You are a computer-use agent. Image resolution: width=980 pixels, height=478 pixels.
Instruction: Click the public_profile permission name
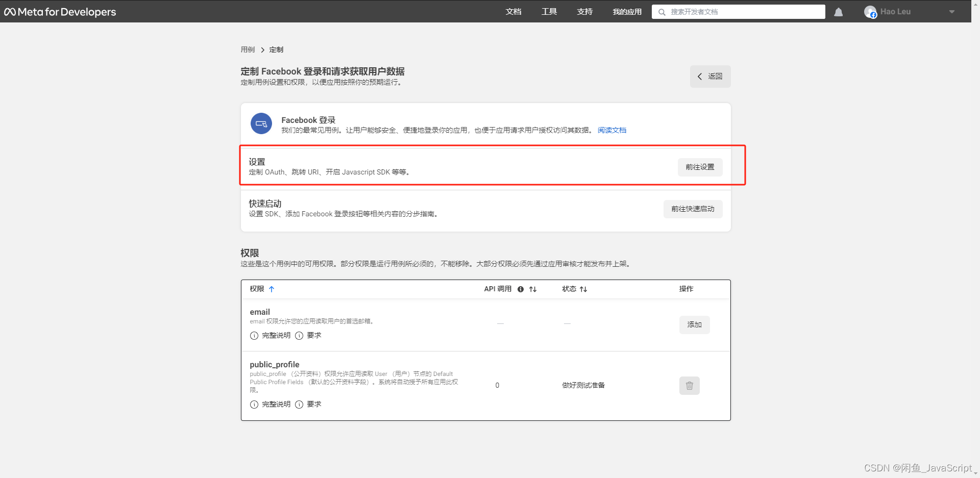point(275,365)
